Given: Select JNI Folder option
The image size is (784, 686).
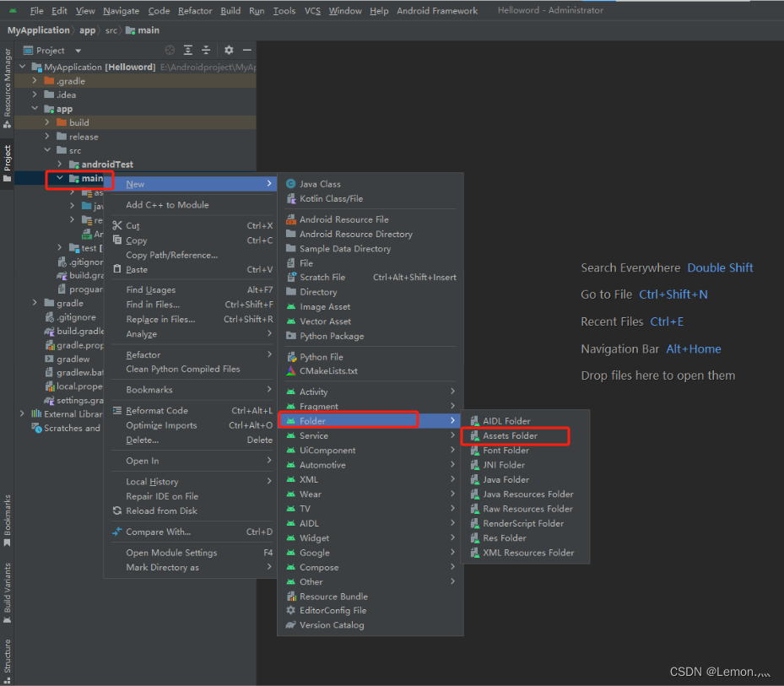Looking at the screenshot, I should [x=525, y=465].
